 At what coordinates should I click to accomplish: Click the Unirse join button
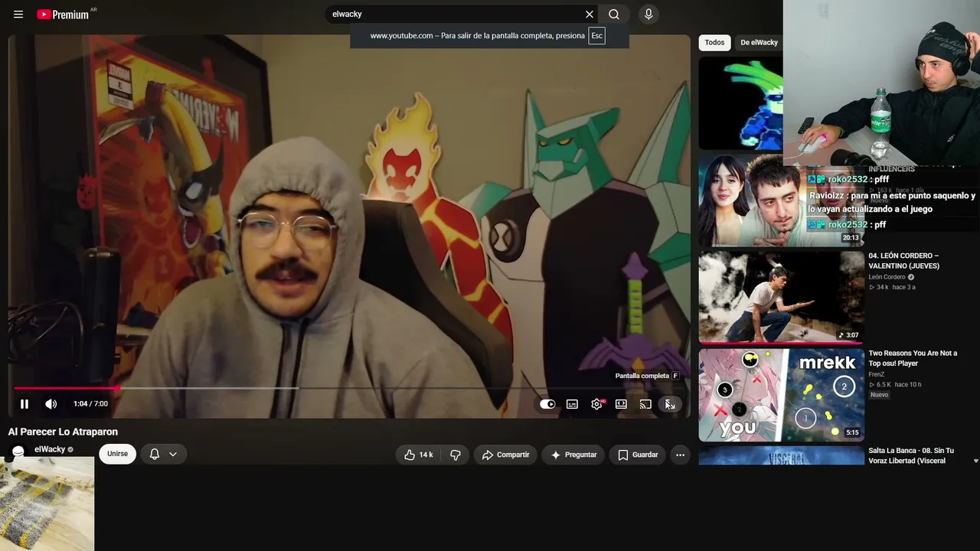117,454
